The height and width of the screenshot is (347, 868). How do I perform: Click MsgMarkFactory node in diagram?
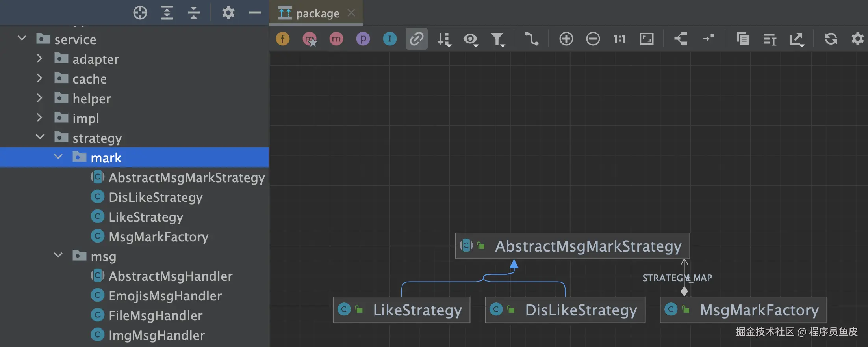tap(744, 310)
